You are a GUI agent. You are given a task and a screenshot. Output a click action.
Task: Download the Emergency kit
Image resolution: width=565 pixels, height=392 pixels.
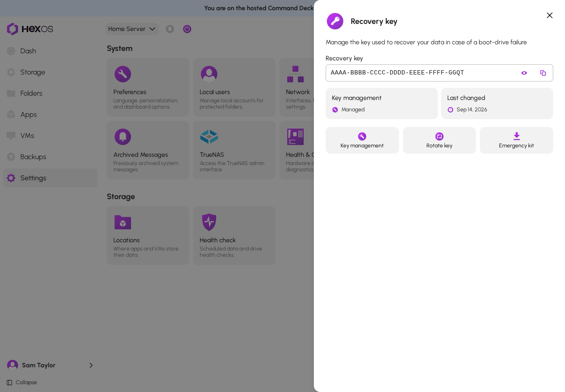point(516,140)
